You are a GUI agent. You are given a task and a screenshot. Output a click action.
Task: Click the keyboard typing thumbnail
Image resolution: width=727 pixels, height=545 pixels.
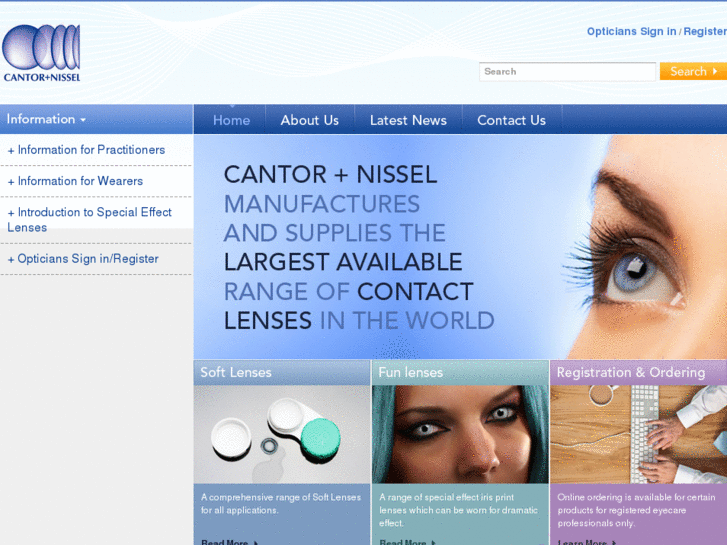coord(638,434)
